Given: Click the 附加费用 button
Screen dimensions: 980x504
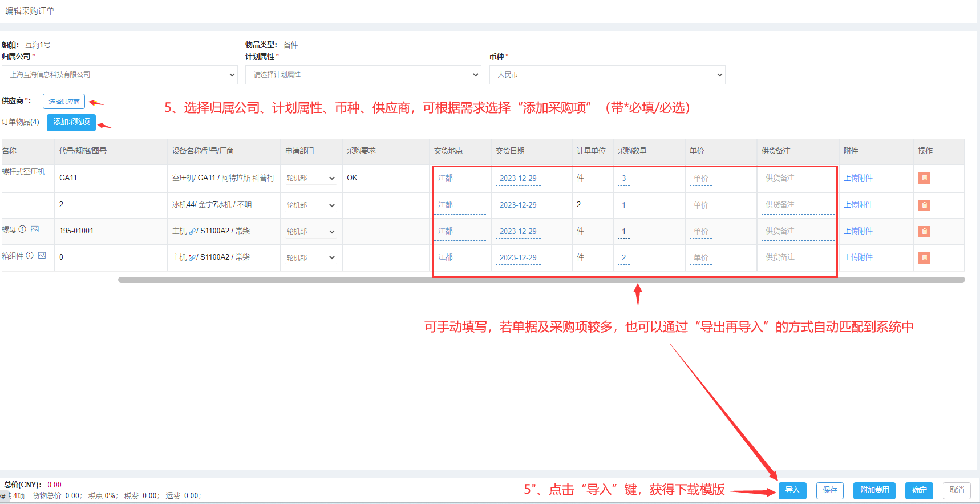Looking at the screenshot, I should 874,490.
